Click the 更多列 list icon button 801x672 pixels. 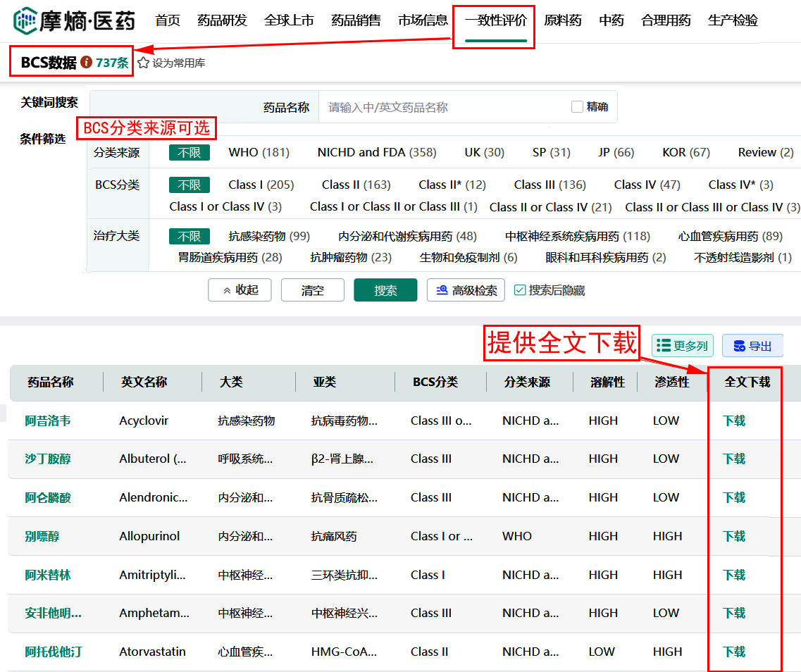coord(682,346)
